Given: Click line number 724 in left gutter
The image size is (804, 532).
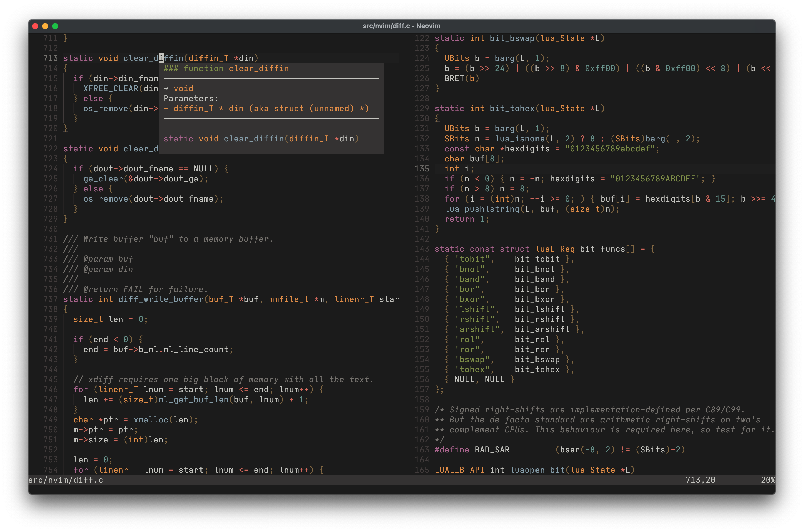Looking at the screenshot, I should click(x=50, y=169).
